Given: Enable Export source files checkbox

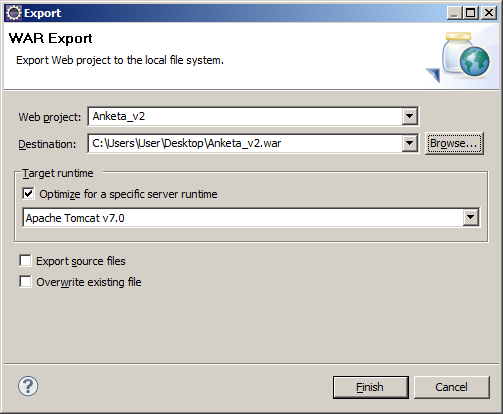Looking at the screenshot, I should [25, 261].
